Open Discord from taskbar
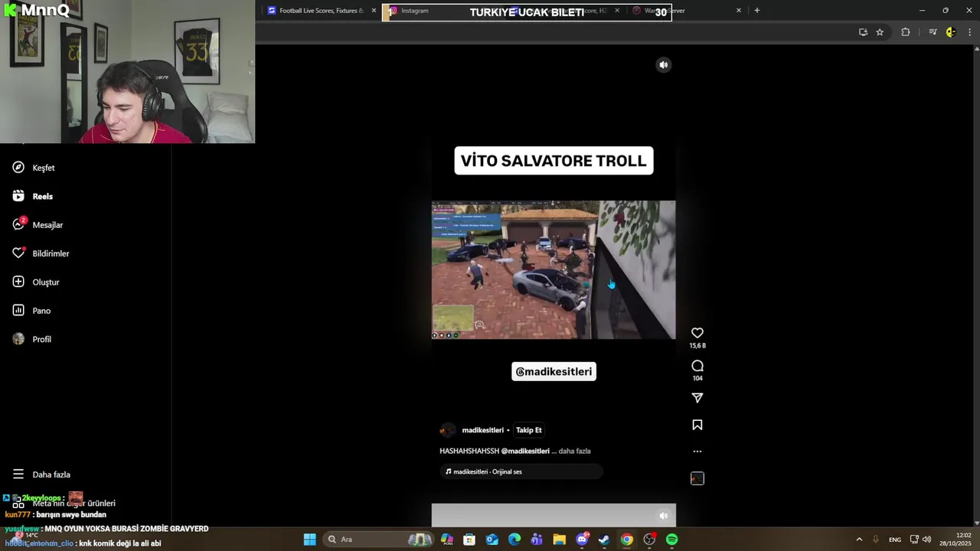 pos(582,540)
